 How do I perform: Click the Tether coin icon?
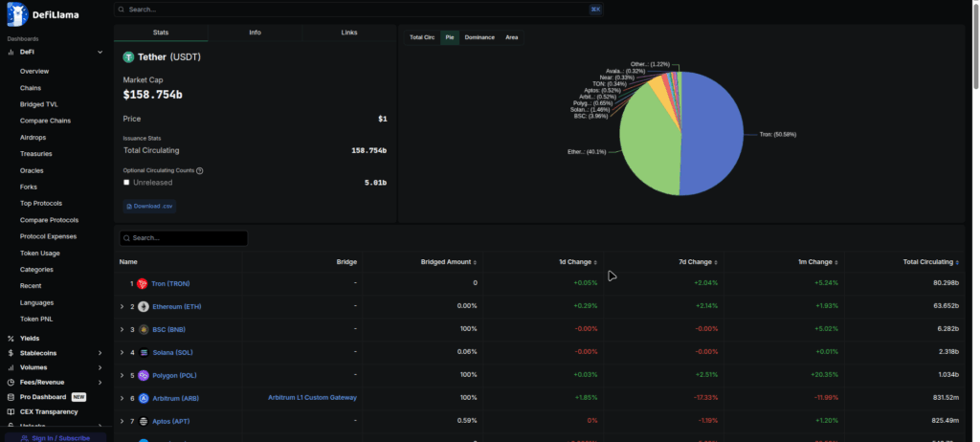click(x=129, y=56)
